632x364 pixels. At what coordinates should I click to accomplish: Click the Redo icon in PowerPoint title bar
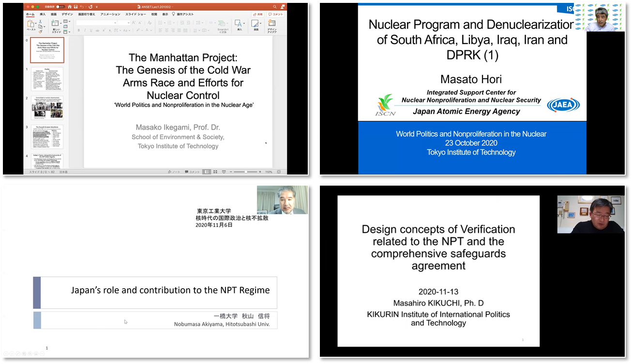[90, 7]
